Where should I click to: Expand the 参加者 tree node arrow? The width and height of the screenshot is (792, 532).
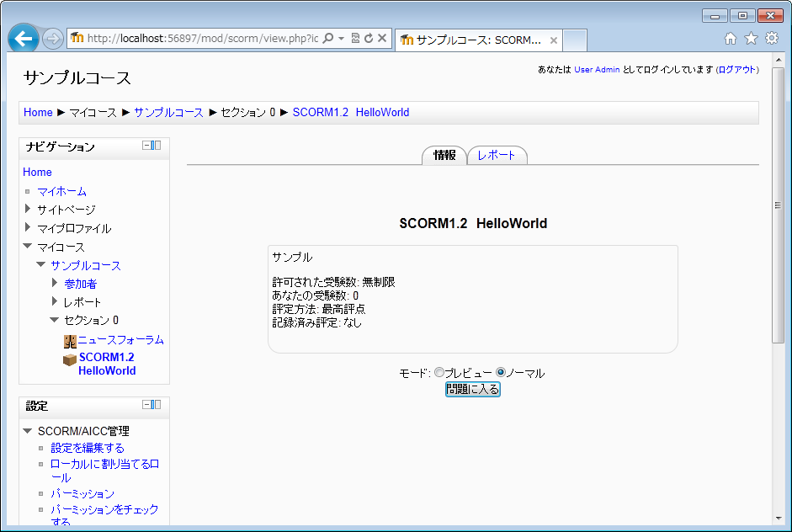(x=55, y=284)
